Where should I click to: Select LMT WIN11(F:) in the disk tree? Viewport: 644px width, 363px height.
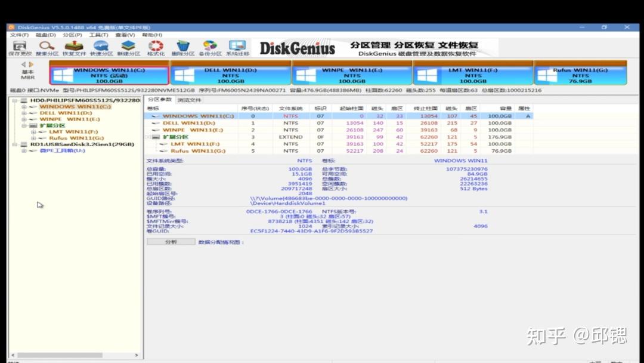click(73, 131)
